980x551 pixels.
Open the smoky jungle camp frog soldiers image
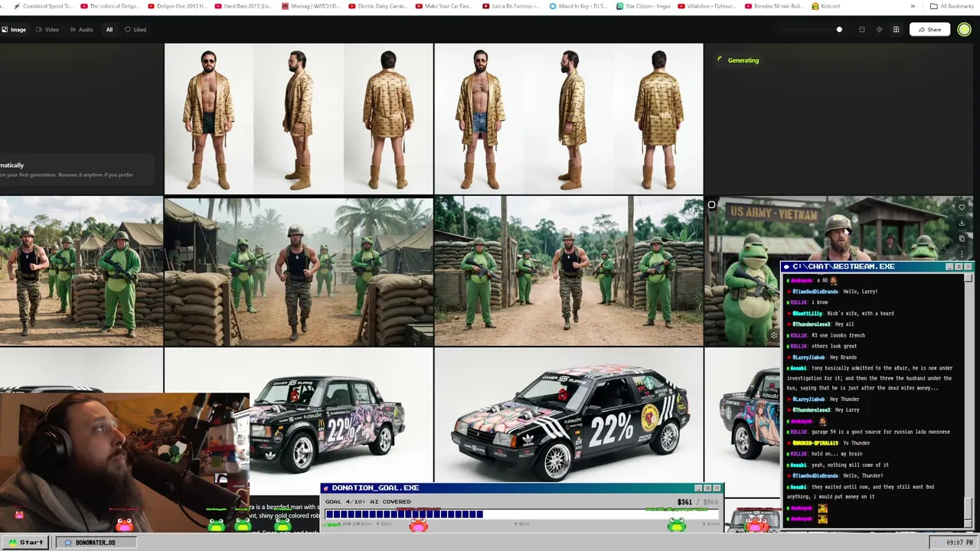(x=299, y=271)
